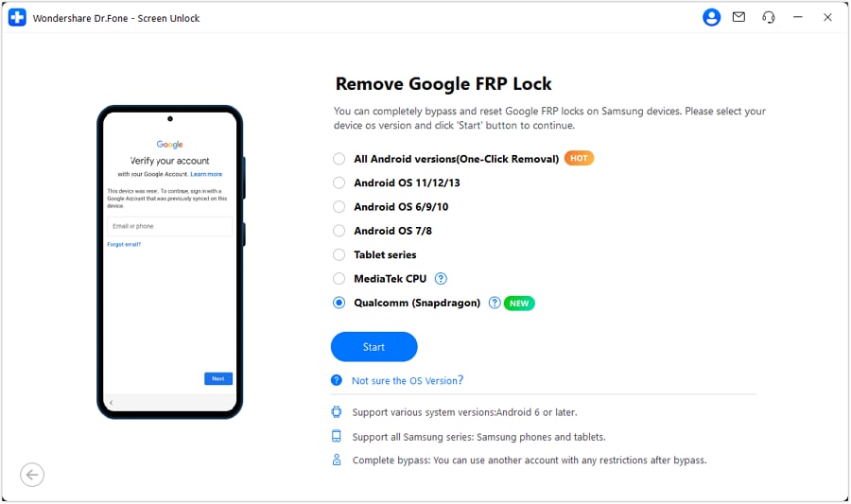851x504 pixels.
Task: Click the question mark icon by OS Version
Action: pos(337,380)
